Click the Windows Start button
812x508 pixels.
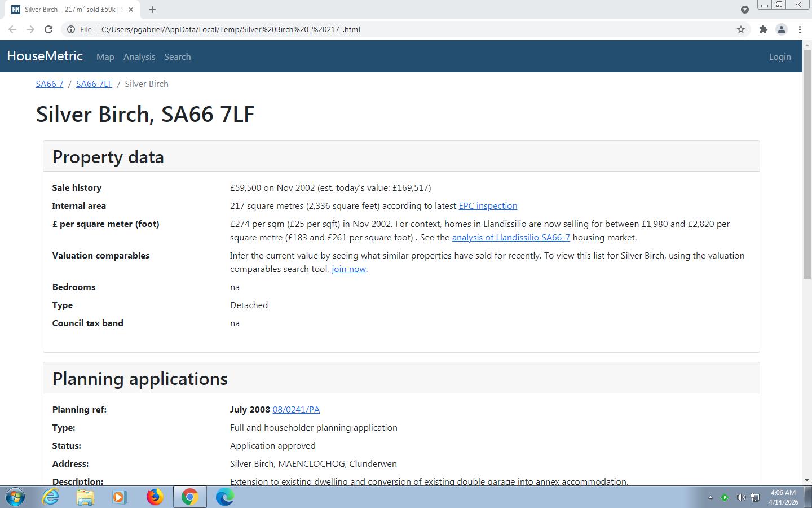15,497
